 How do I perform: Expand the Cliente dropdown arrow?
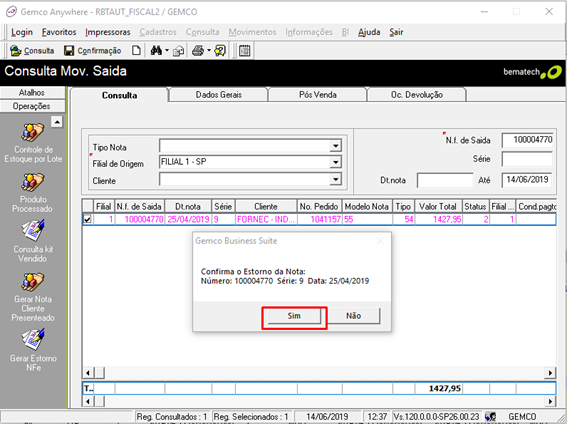(x=336, y=179)
